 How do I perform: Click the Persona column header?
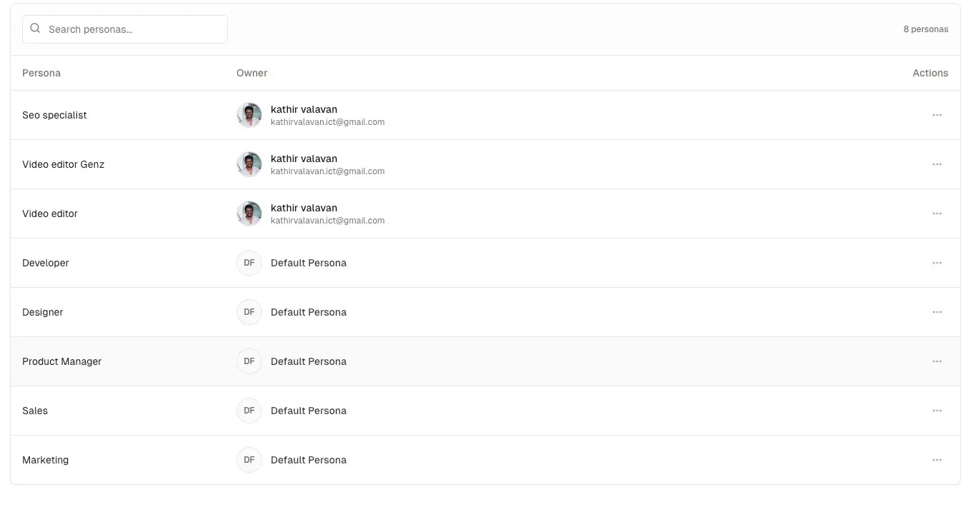pos(41,73)
